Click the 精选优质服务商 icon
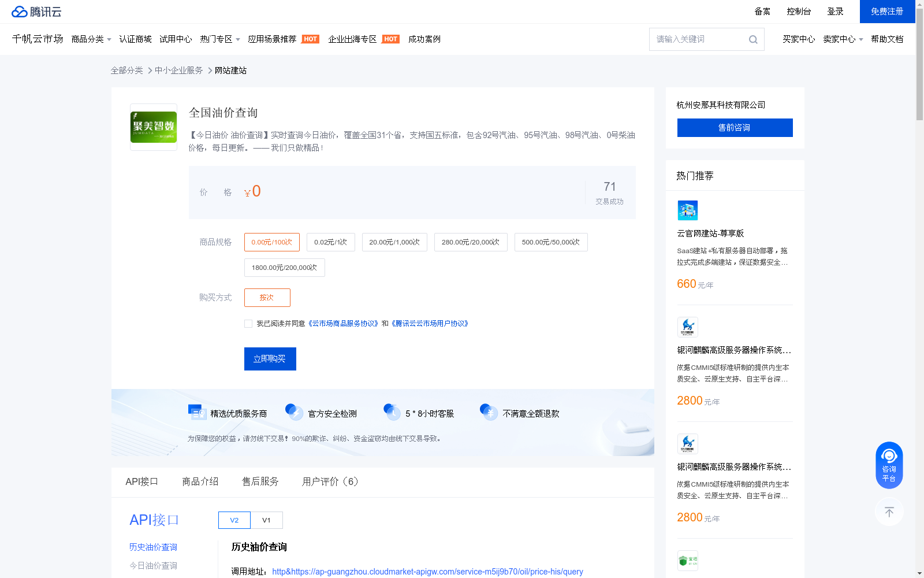 click(198, 412)
